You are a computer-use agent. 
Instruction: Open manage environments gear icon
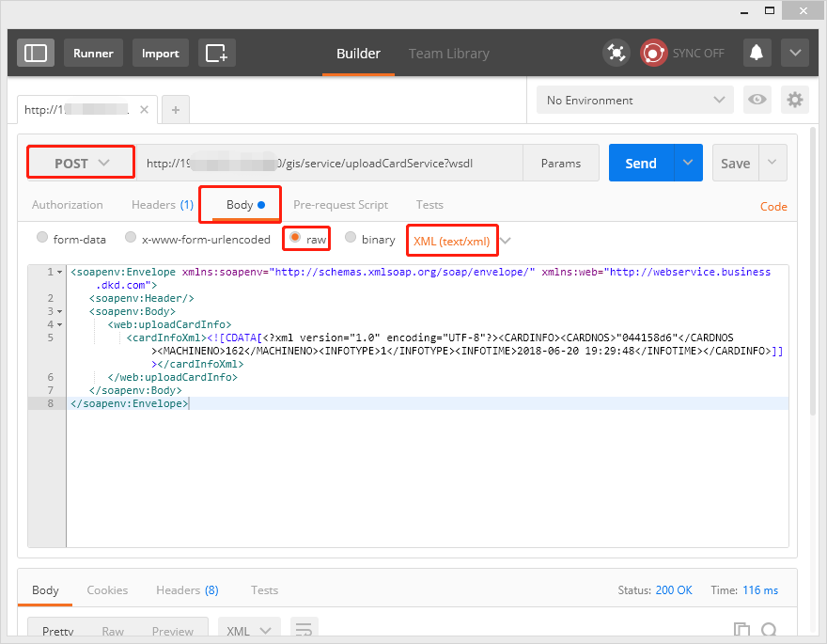tap(795, 100)
